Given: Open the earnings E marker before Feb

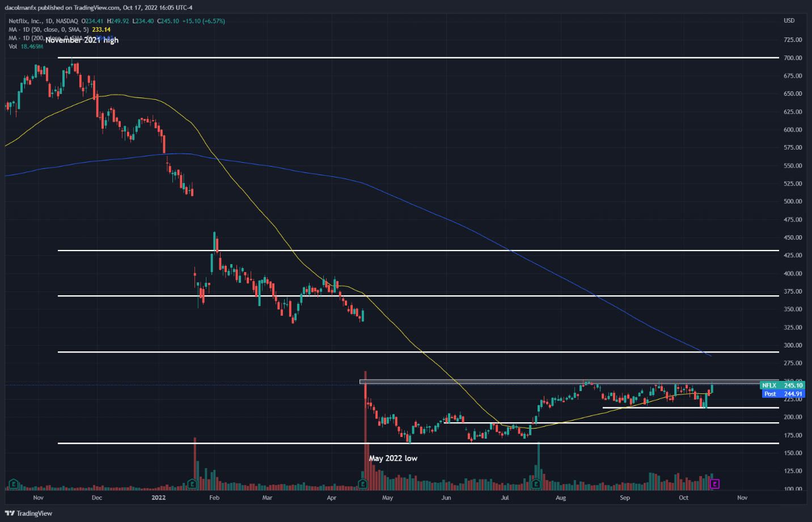Looking at the screenshot, I should (x=192, y=484).
